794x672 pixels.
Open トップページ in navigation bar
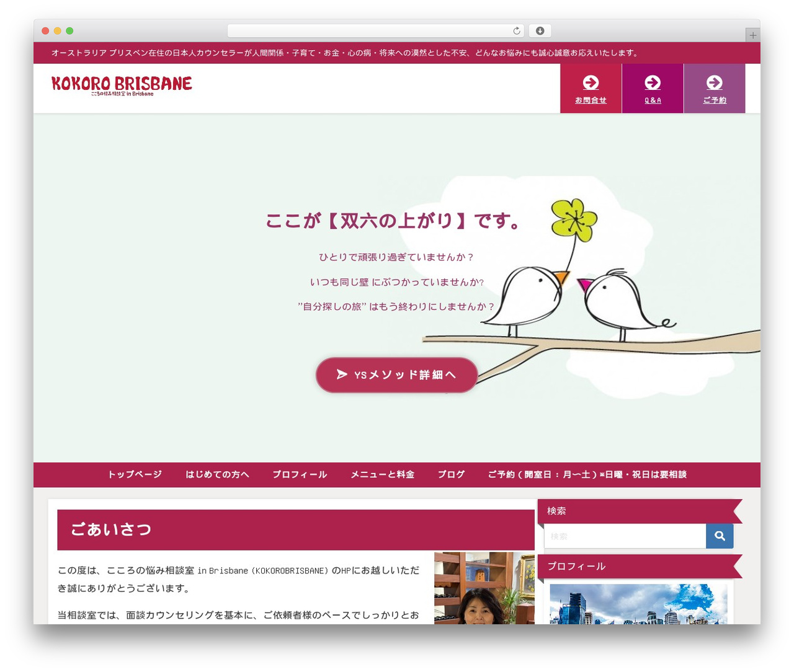coord(135,474)
